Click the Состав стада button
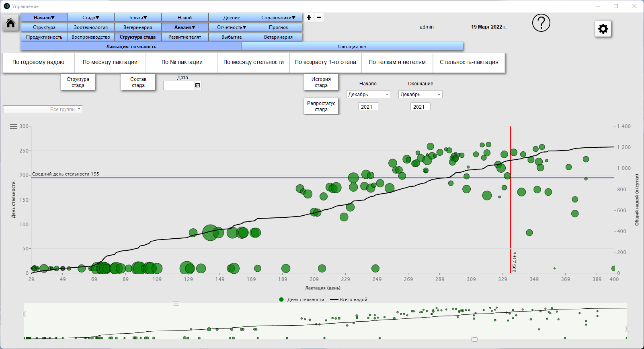This screenshot has width=644, height=349. tap(138, 82)
